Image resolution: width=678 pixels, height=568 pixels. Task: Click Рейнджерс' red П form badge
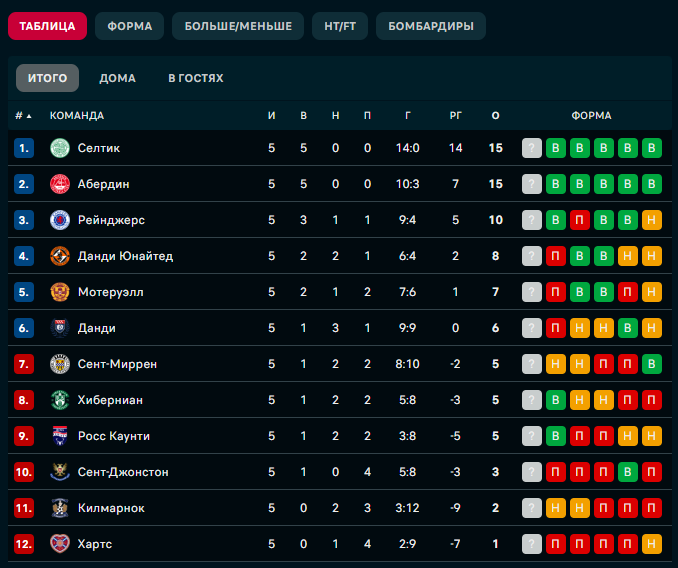click(579, 220)
